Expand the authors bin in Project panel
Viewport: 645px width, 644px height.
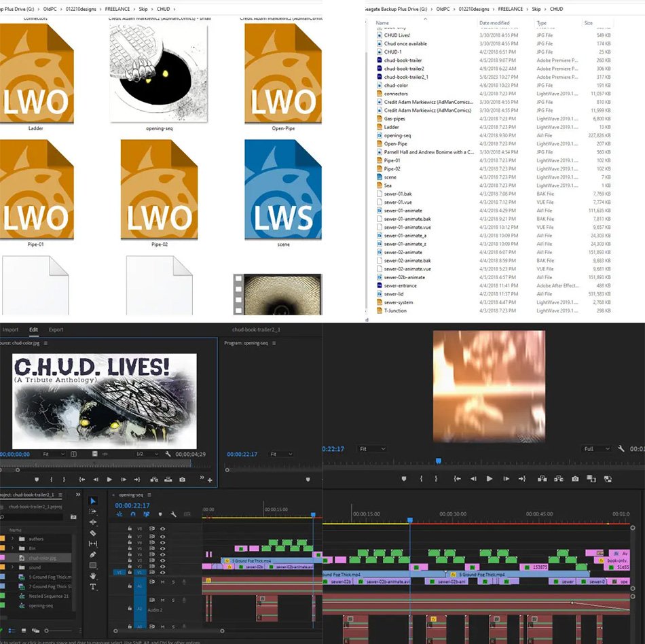[x=12, y=539]
